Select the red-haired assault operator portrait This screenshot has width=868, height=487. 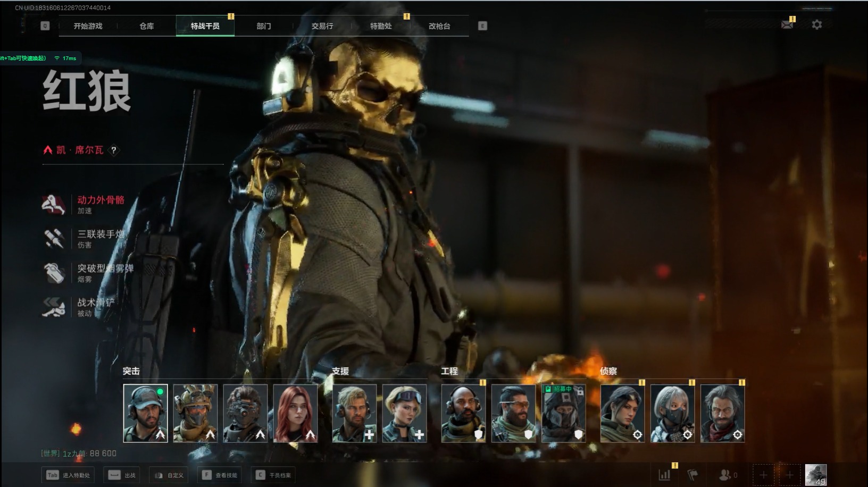[x=295, y=413]
